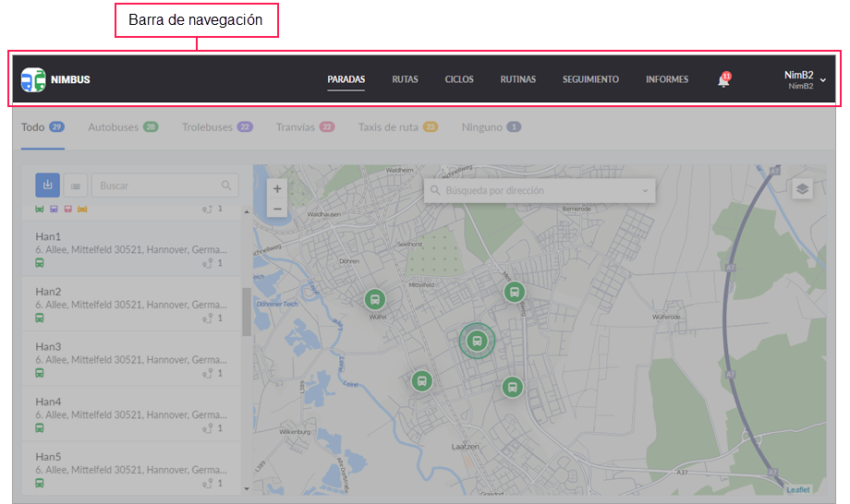Go to the Seguimiento section
The height and width of the screenshot is (504, 850).
point(590,79)
